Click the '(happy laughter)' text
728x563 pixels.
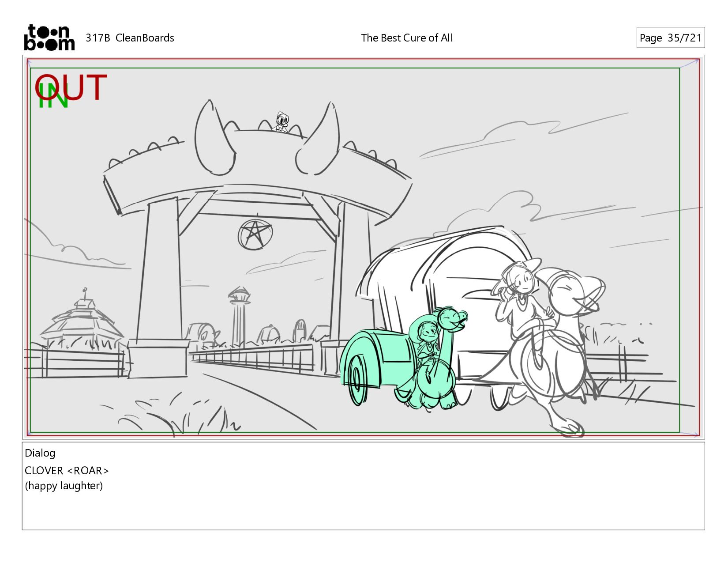64,486
